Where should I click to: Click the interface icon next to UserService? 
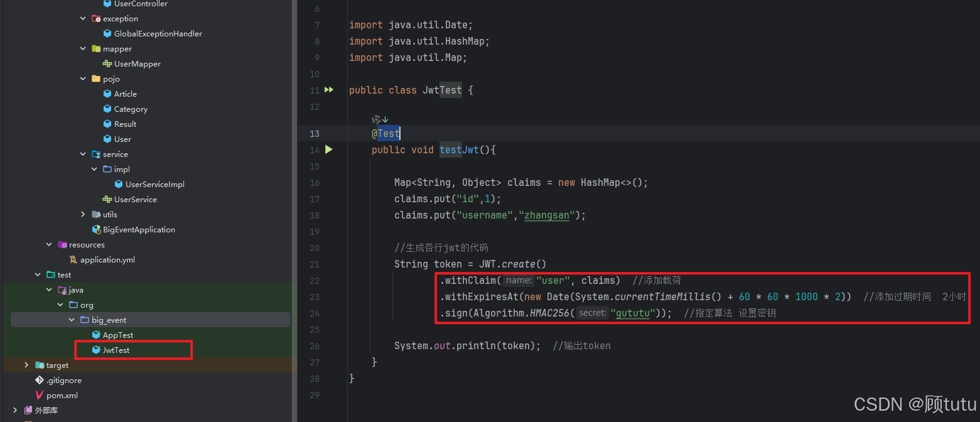(107, 199)
